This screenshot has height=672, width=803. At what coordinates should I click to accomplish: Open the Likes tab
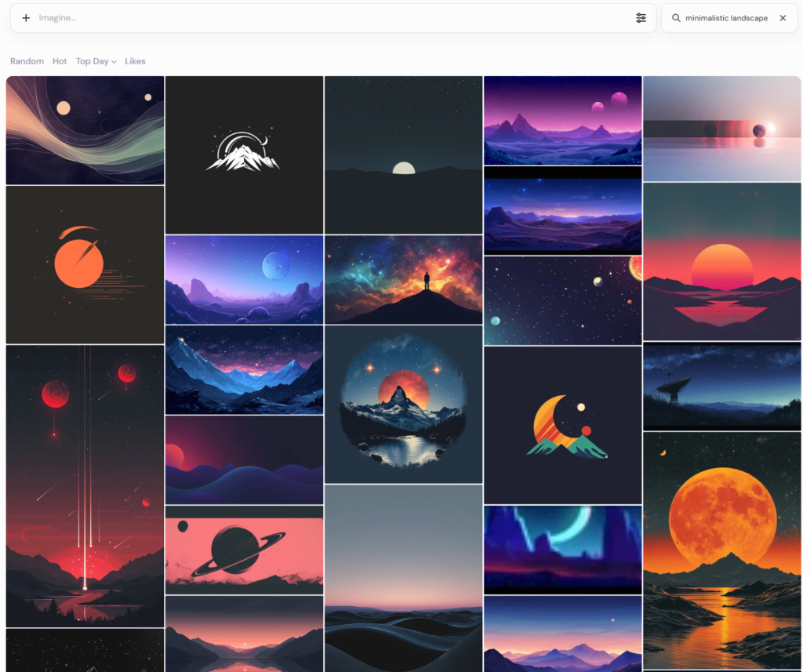point(135,61)
